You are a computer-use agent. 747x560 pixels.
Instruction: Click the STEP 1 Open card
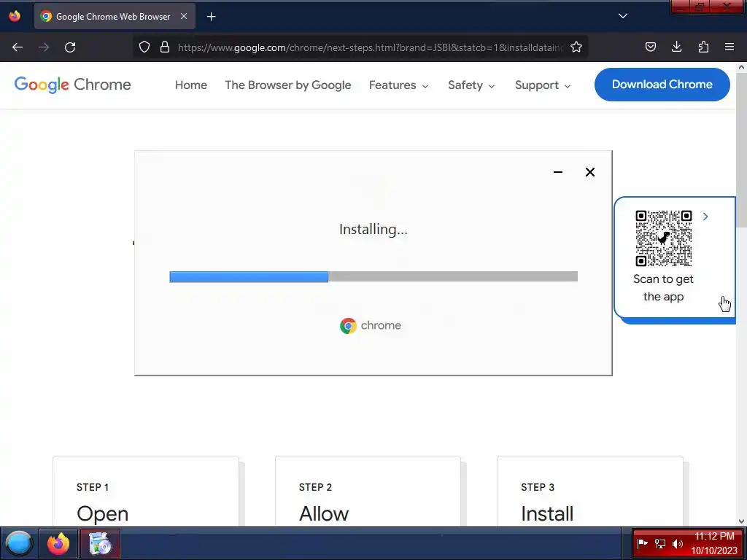tap(146, 491)
